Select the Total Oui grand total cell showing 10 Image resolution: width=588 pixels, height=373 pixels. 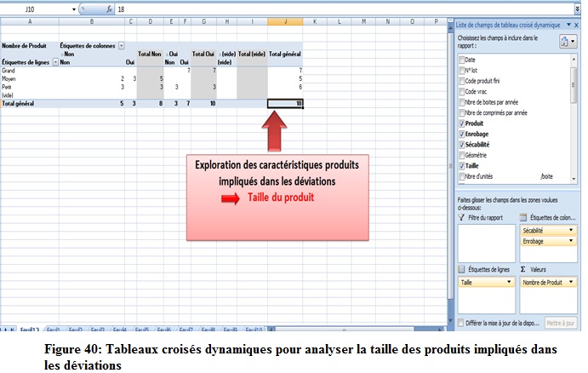[x=204, y=104]
